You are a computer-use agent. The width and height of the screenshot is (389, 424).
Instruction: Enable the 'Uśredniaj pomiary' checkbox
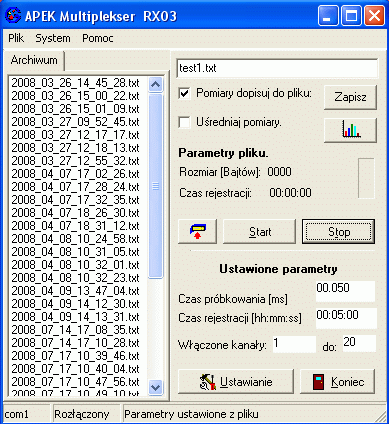184,122
